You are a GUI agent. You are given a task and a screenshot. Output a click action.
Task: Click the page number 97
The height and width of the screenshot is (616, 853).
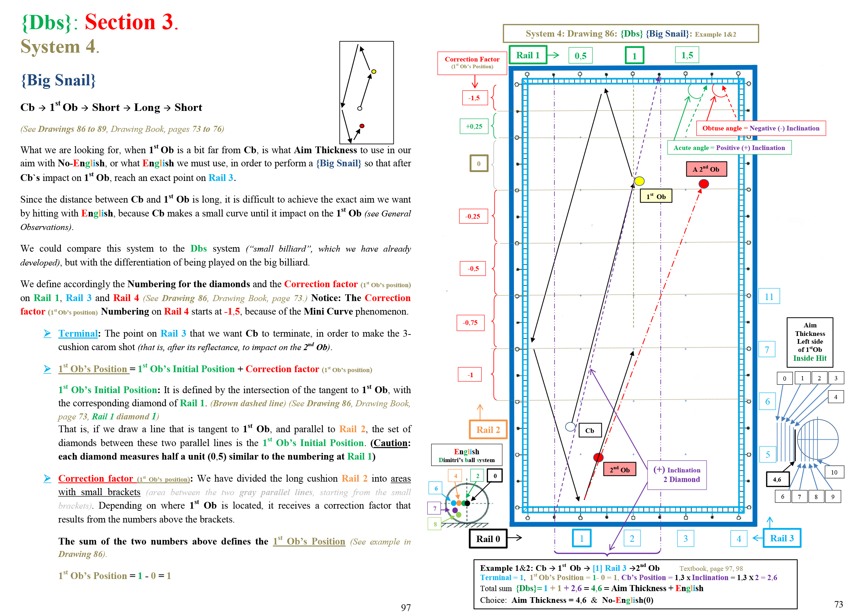tap(406, 607)
